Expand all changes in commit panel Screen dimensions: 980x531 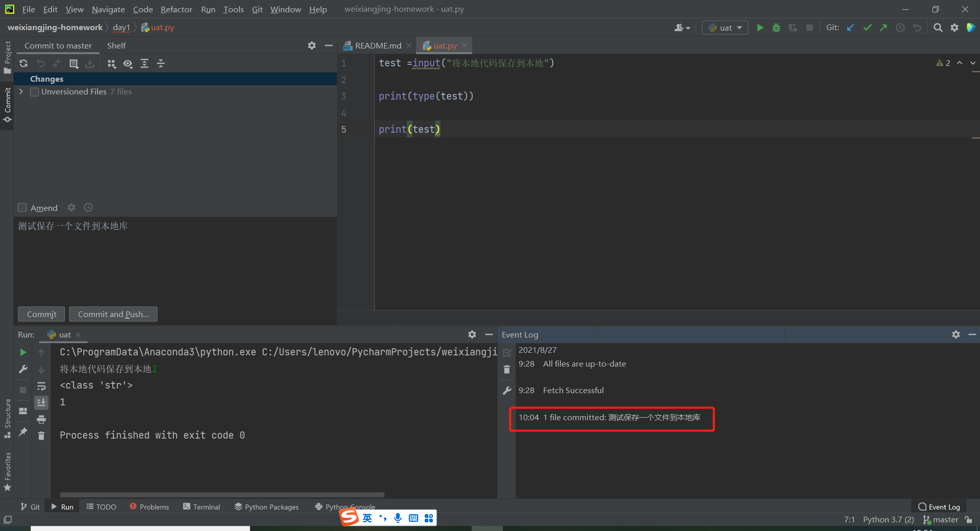click(x=144, y=63)
